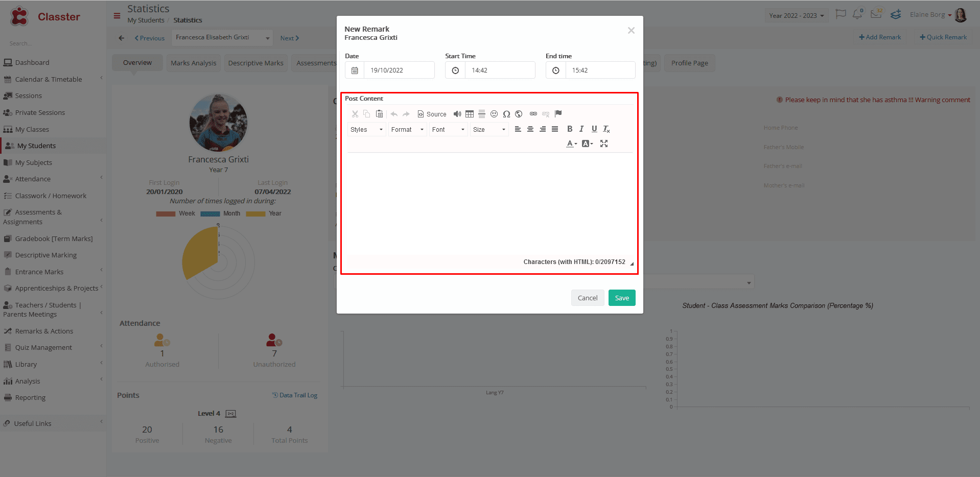Maximize the editor with the expand icon
Screen dimensions: 980x477
point(604,144)
